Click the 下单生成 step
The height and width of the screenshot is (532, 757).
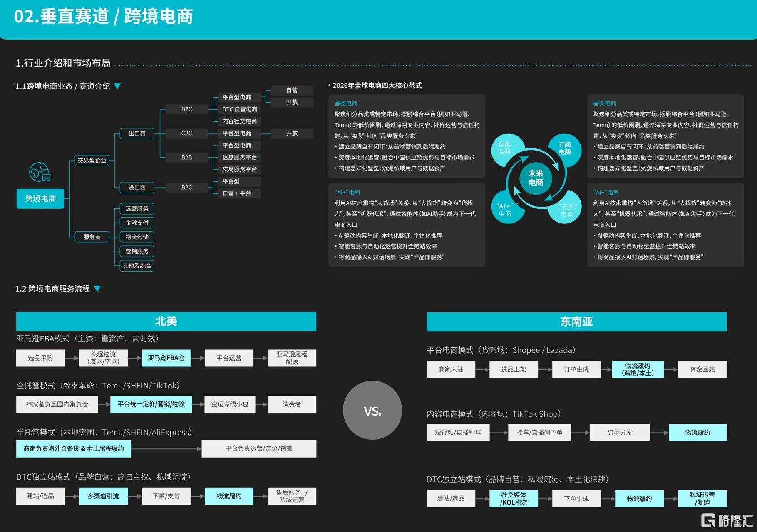click(x=576, y=499)
